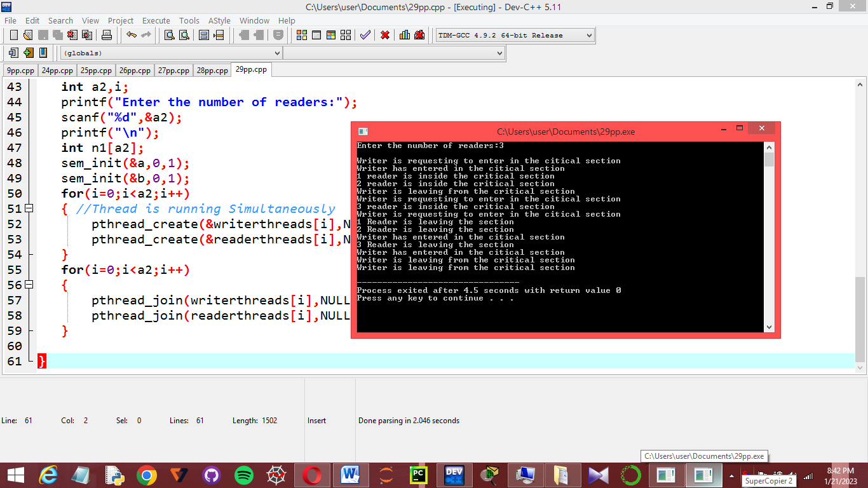The image size is (868, 488).
Task: Collapse the code fold at line 51
Action: coord(29,209)
